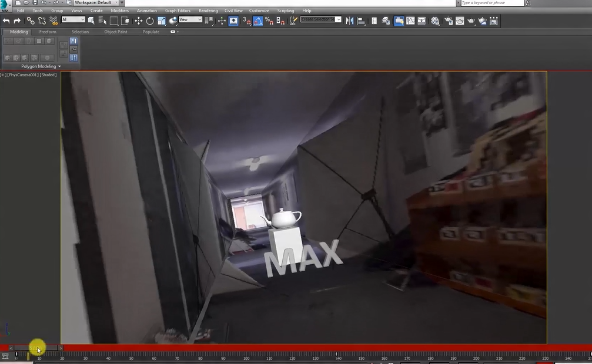Click the [PhysCamera001] viewport label
Image resolution: width=592 pixels, height=364 pixels.
(x=23, y=75)
